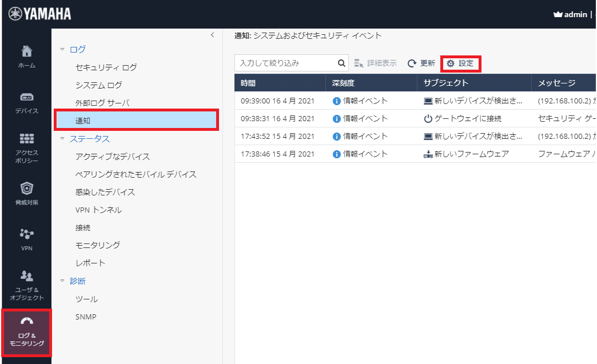Collapse the 診断 tree section
This screenshot has height=364, width=597.
pyautogui.click(x=62, y=281)
